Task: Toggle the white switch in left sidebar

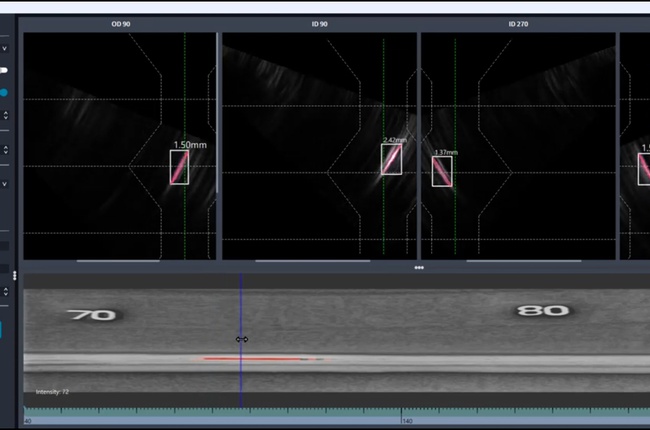Action: coord(4,71)
